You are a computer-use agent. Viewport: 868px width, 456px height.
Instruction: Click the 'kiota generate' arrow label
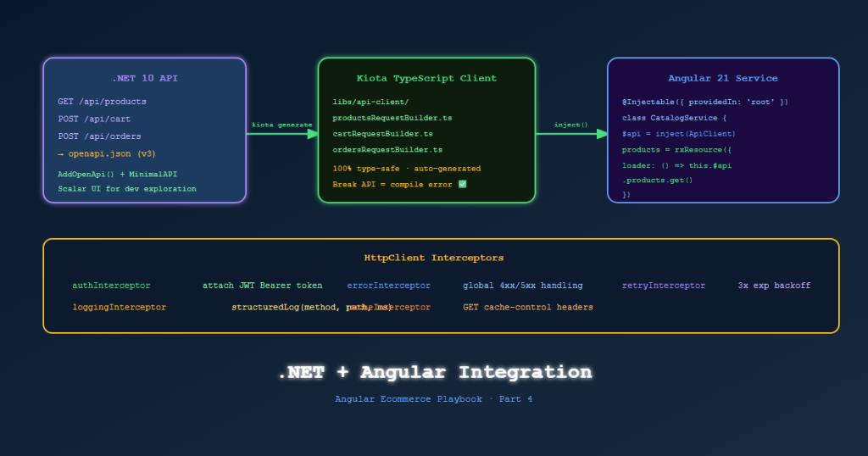point(282,125)
